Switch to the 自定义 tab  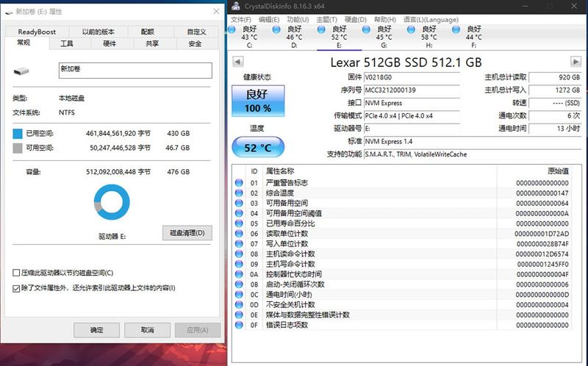click(x=196, y=32)
